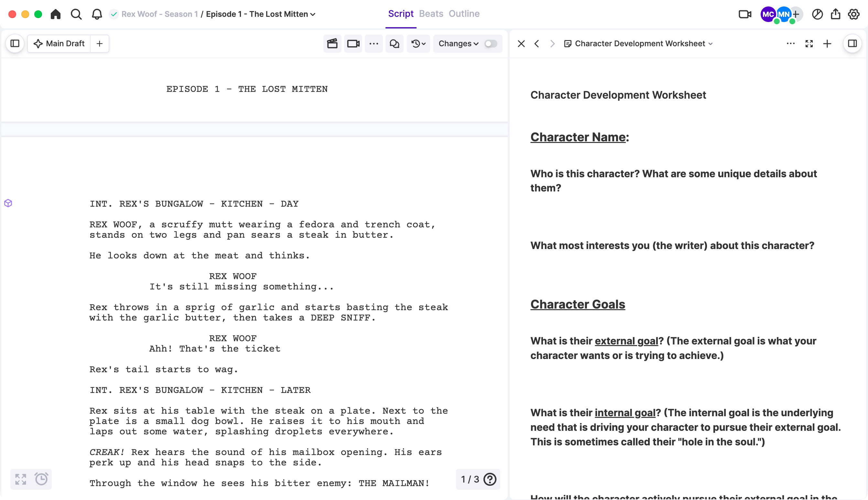Viewport: 868px width, 500px height.
Task: Add a collaborator with plus avatar
Action: coord(796,14)
